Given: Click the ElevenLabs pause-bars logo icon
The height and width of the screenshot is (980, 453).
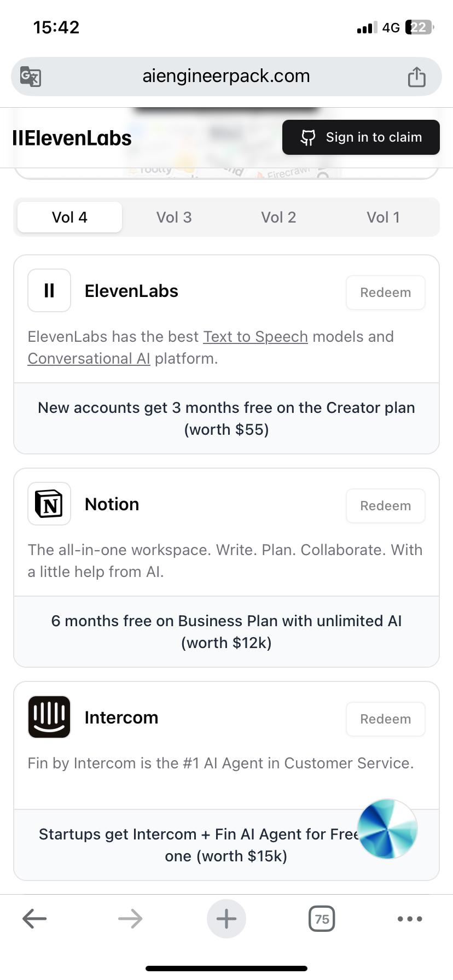Looking at the screenshot, I should click(x=49, y=290).
